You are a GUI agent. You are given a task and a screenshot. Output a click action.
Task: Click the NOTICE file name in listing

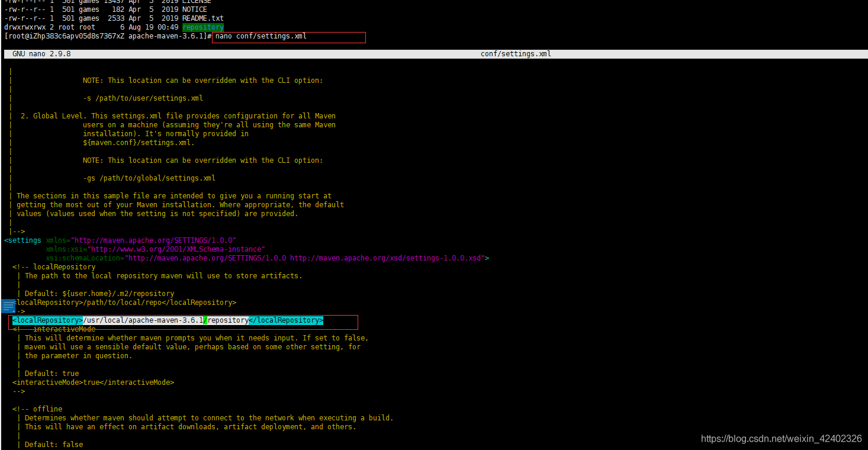coord(195,9)
